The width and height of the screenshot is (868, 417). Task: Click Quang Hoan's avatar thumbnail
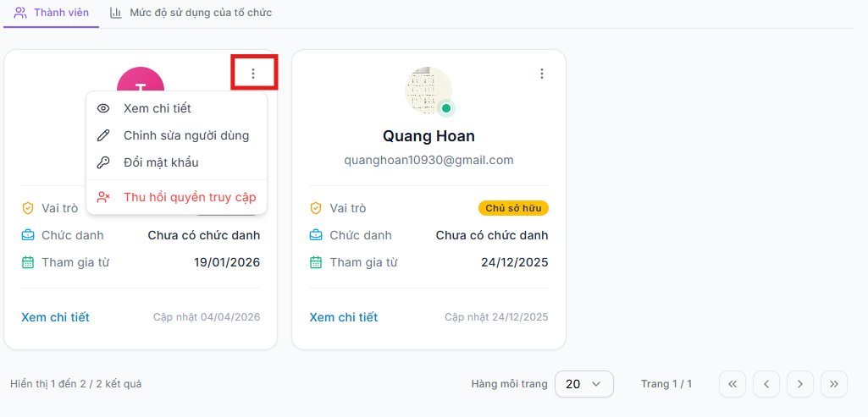(x=429, y=91)
